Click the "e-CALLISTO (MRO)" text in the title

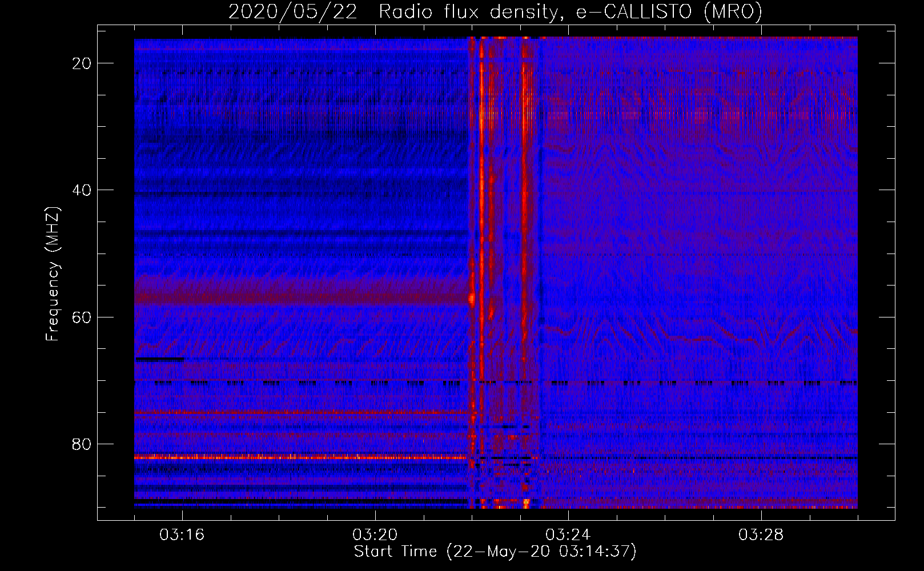pyautogui.click(x=669, y=12)
